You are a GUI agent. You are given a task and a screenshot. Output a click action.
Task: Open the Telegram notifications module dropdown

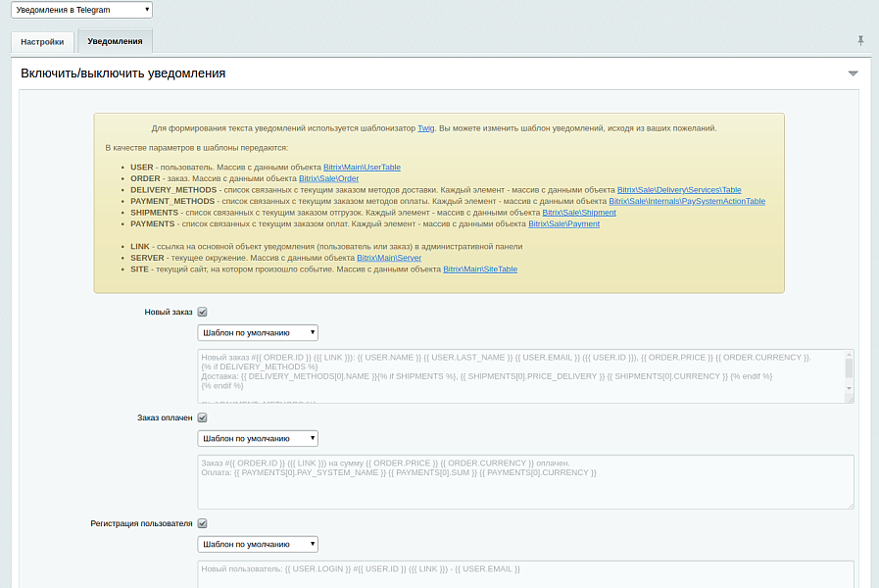[x=81, y=10]
